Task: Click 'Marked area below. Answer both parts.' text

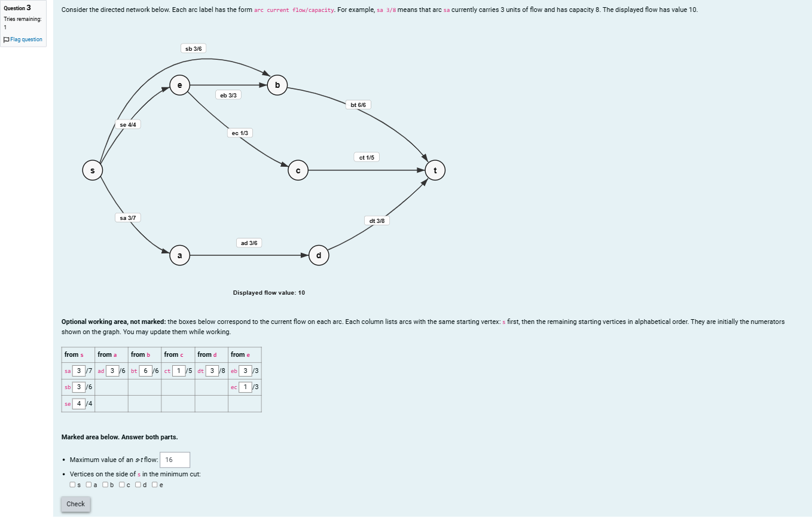Action: (120, 437)
